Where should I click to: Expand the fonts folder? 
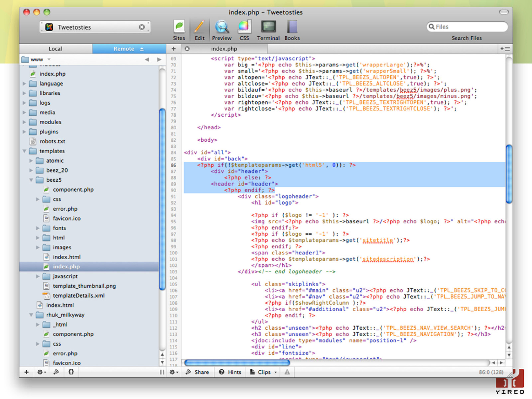point(38,228)
